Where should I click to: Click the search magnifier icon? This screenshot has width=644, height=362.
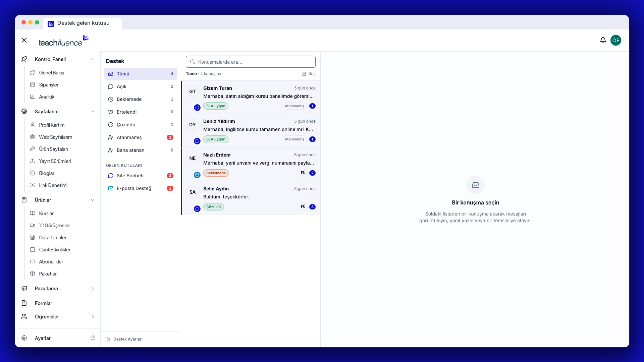pos(193,62)
